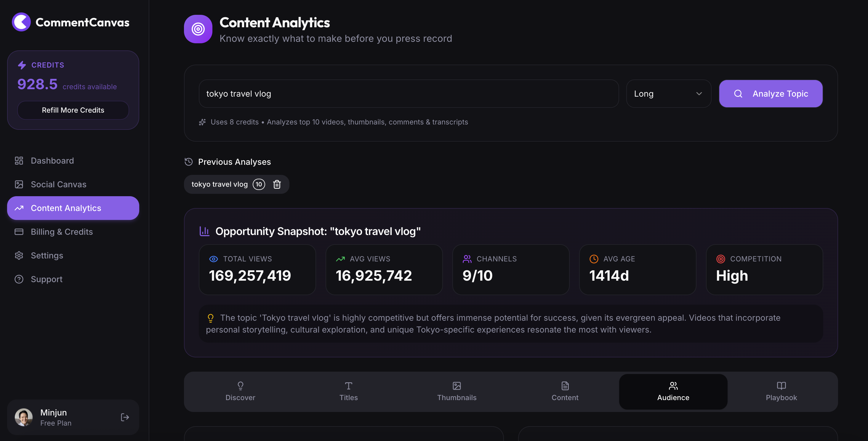The width and height of the screenshot is (868, 441).
Task: Click the Support question mark icon
Action: pyautogui.click(x=19, y=279)
